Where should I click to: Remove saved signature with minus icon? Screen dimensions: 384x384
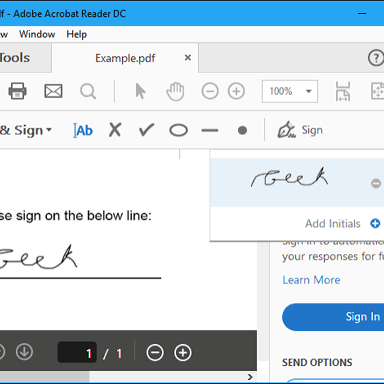pyautogui.click(x=376, y=183)
